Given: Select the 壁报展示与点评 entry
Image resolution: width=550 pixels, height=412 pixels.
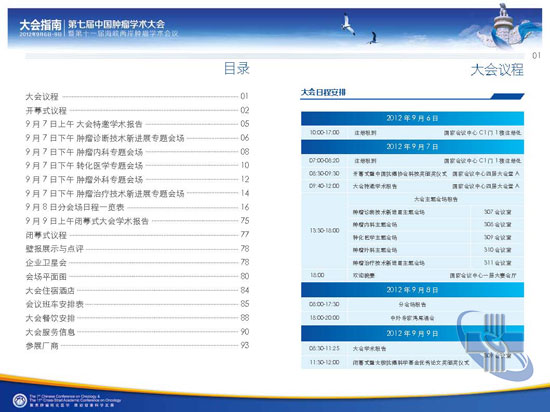Looking at the screenshot, I should click(137, 249).
